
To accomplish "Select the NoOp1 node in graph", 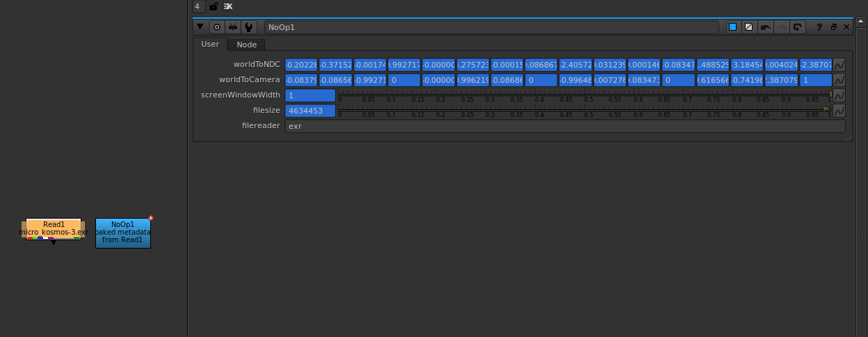I will point(122,233).
